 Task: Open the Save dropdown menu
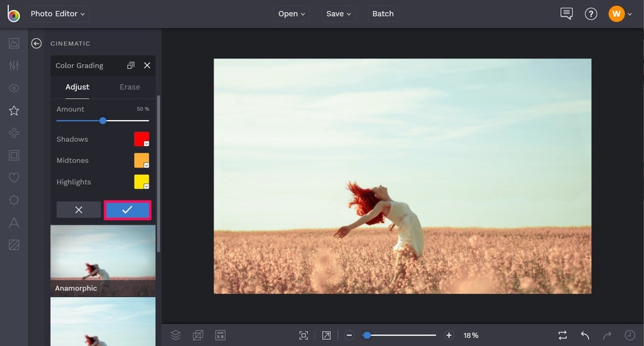click(x=338, y=14)
